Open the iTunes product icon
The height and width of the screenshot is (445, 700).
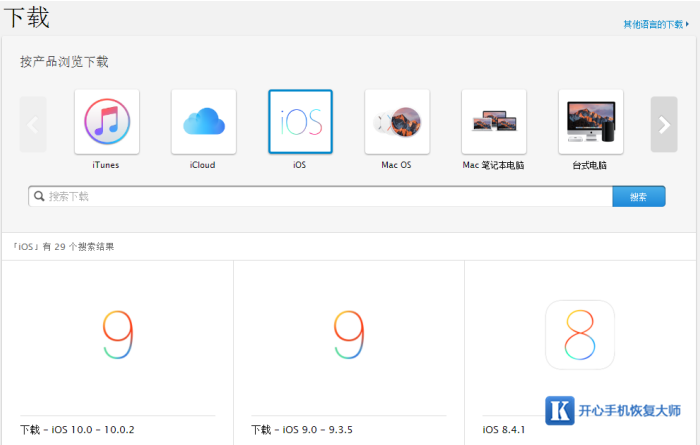107,122
